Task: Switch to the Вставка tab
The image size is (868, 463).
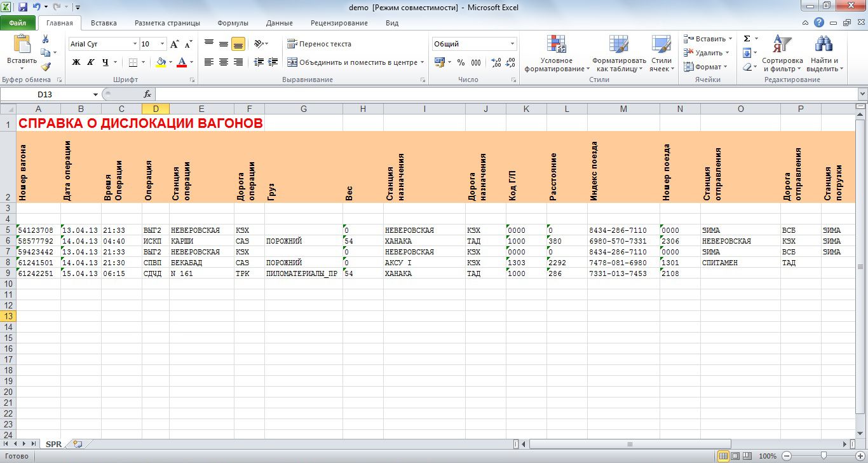Action: pyautogui.click(x=104, y=23)
